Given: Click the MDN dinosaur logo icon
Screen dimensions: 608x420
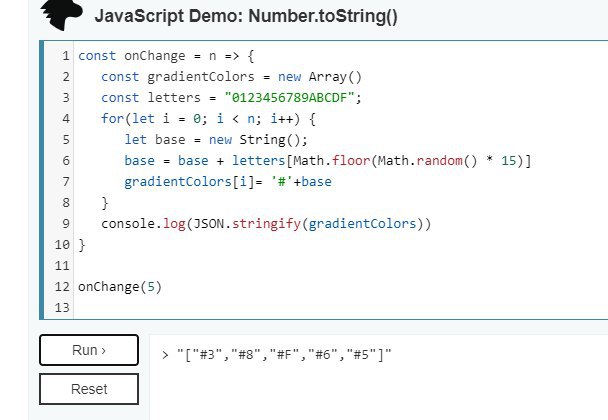Looking at the screenshot, I should [62, 15].
